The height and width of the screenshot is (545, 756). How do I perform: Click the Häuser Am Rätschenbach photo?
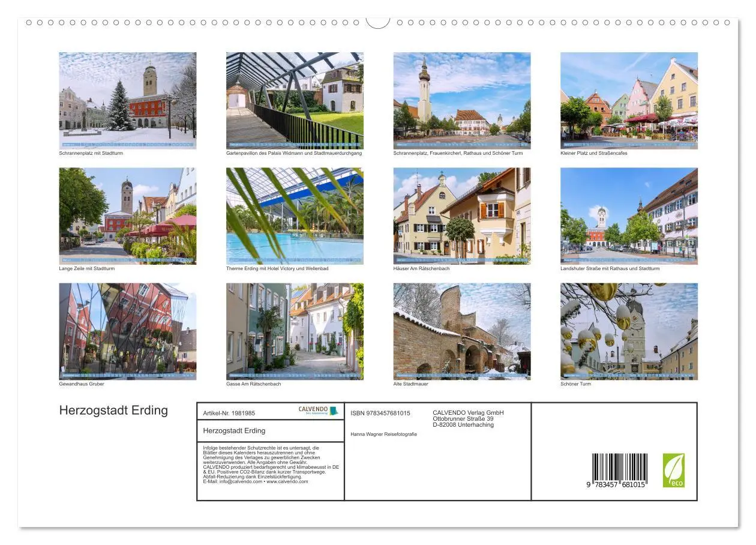pyautogui.click(x=462, y=216)
